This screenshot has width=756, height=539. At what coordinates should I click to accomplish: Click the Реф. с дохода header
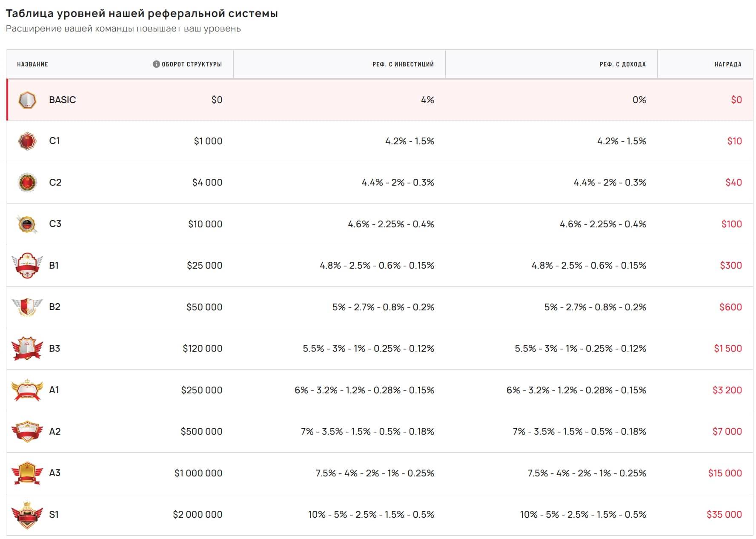click(x=622, y=64)
